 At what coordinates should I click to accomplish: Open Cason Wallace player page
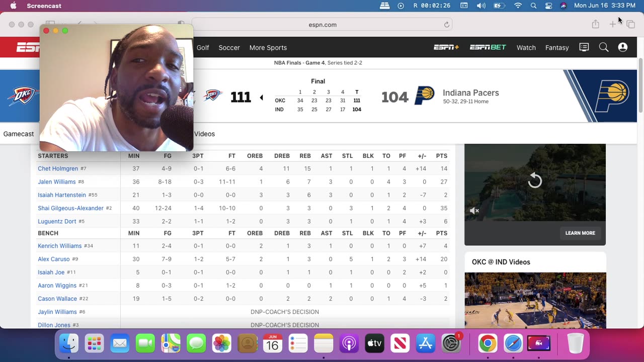[x=57, y=299]
